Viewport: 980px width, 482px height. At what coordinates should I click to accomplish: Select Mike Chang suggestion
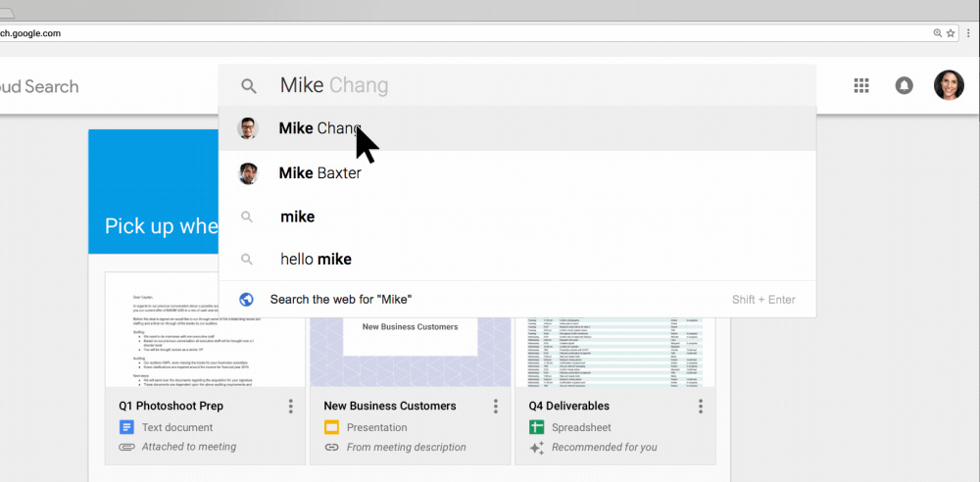click(516, 128)
